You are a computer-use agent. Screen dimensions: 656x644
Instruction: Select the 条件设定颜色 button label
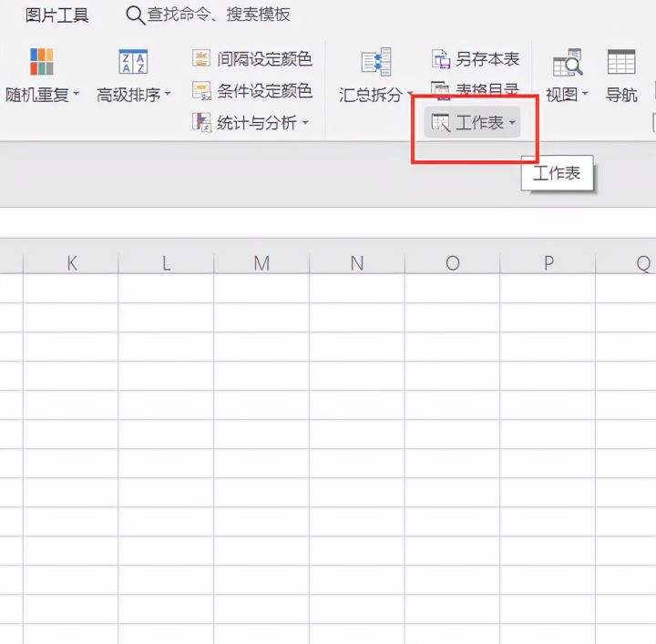coord(264,91)
